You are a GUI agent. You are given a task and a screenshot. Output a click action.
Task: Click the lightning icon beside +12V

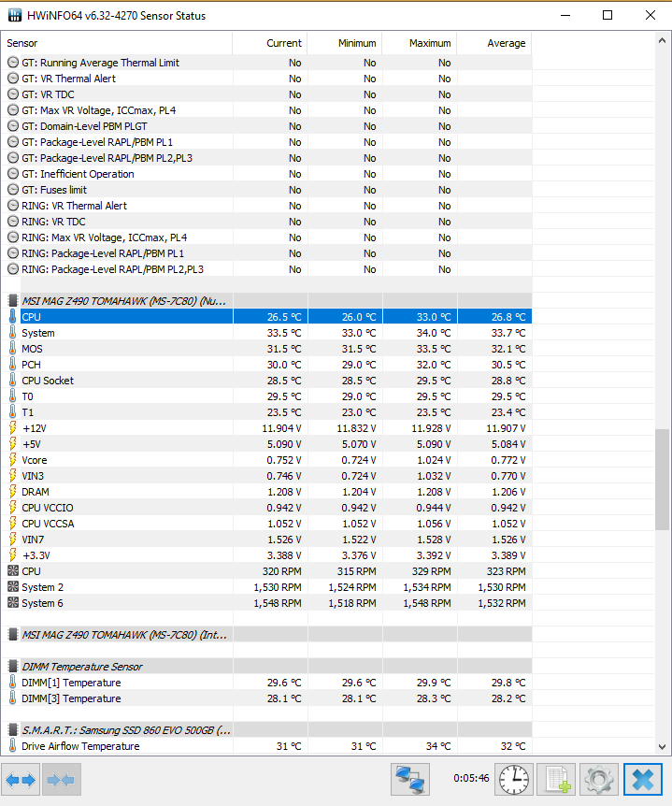pyautogui.click(x=13, y=428)
